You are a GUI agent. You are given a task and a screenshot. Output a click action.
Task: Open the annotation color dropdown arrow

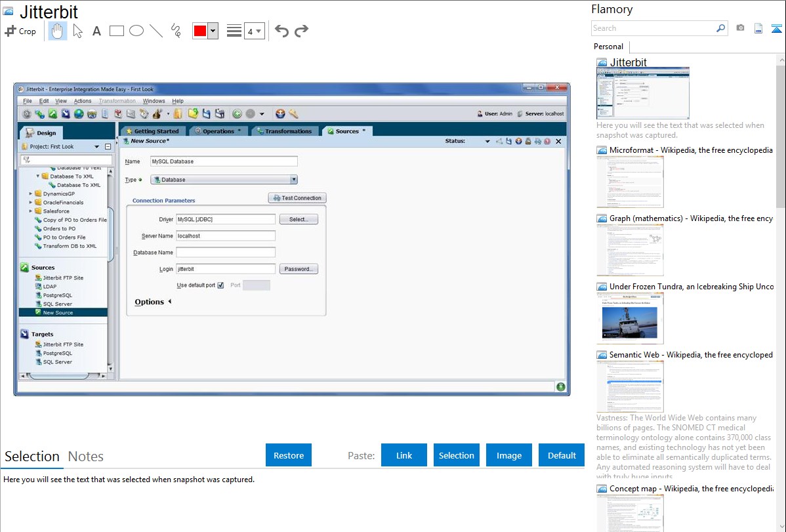pyautogui.click(x=213, y=31)
